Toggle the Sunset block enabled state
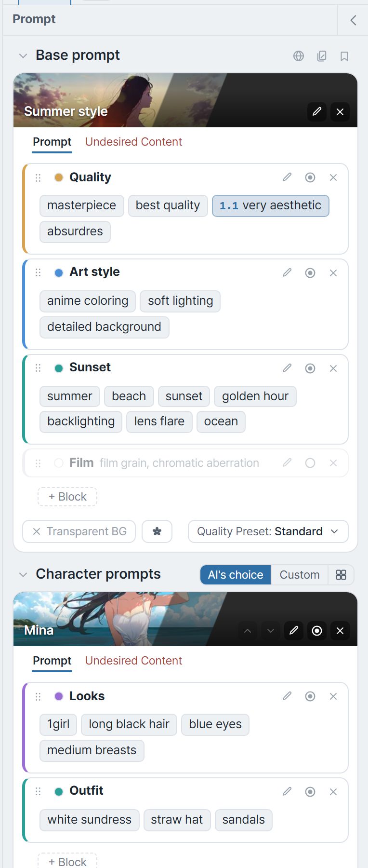Screen dimensions: 368x868 click(310, 368)
